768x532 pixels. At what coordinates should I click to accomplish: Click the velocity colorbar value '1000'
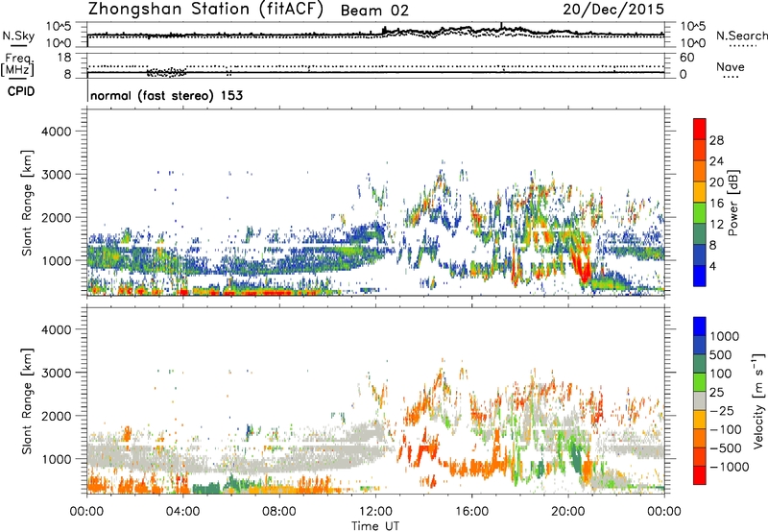coord(725,336)
